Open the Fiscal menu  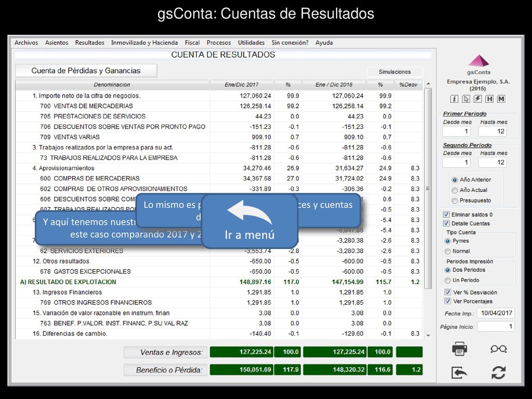pyautogui.click(x=192, y=43)
